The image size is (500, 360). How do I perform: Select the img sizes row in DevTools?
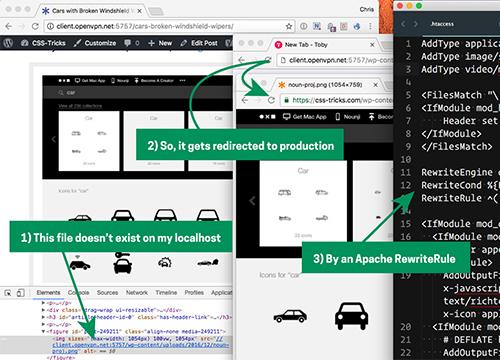(x=116, y=345)
